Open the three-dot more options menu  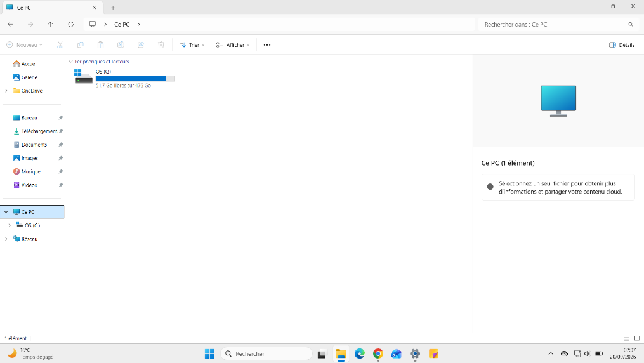click(267, 45)
